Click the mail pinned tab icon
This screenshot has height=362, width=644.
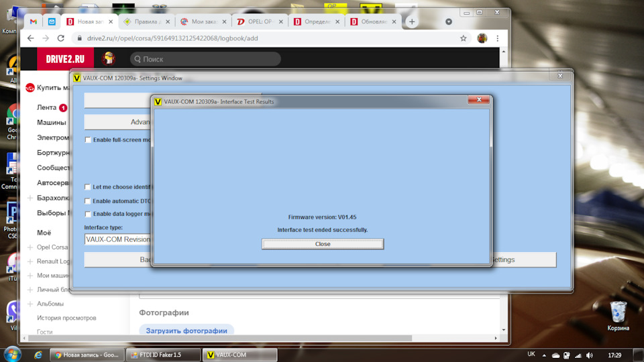pyautogui.click(x=52, y=21)
